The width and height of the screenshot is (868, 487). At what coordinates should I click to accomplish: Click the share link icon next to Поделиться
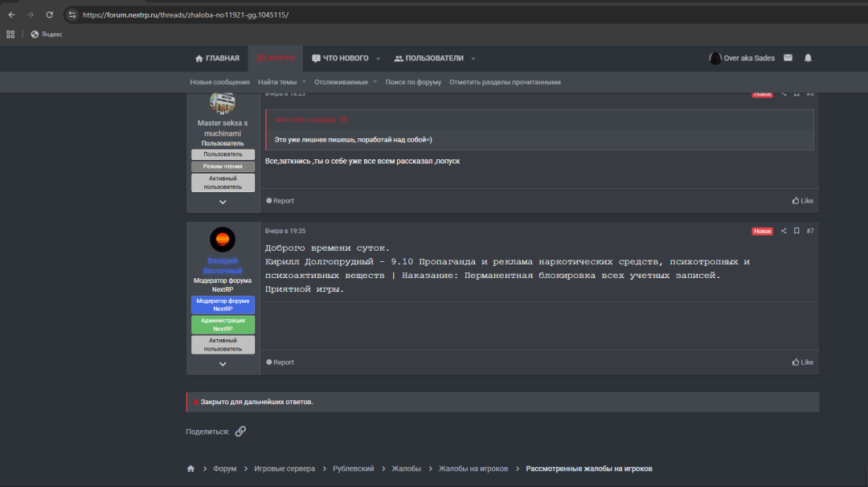pos(240,431)
